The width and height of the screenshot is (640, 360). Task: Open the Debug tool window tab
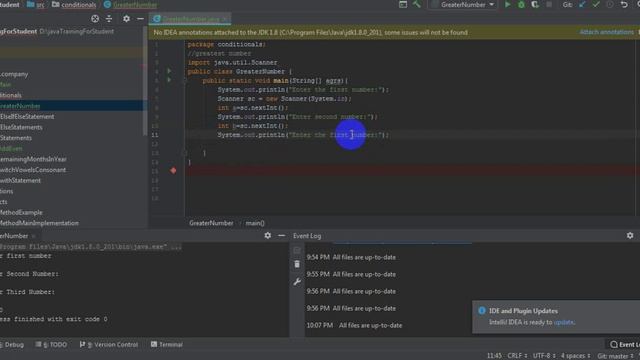[x=12, y=344]
